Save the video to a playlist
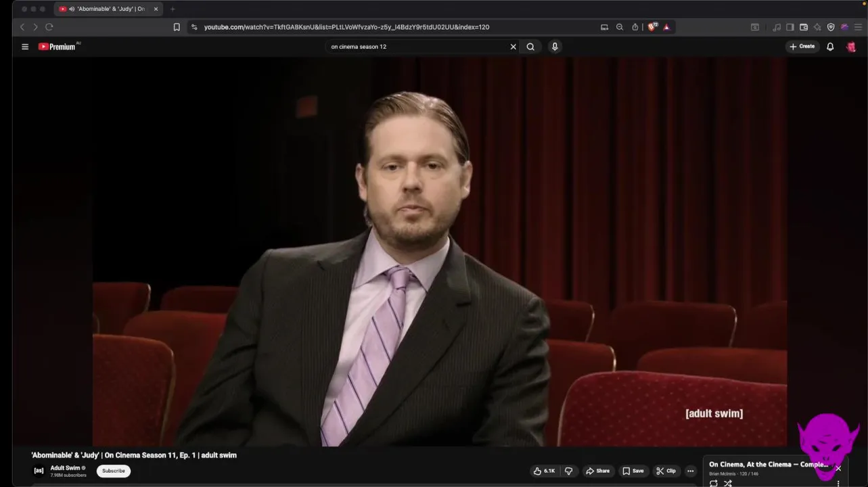 633,471
